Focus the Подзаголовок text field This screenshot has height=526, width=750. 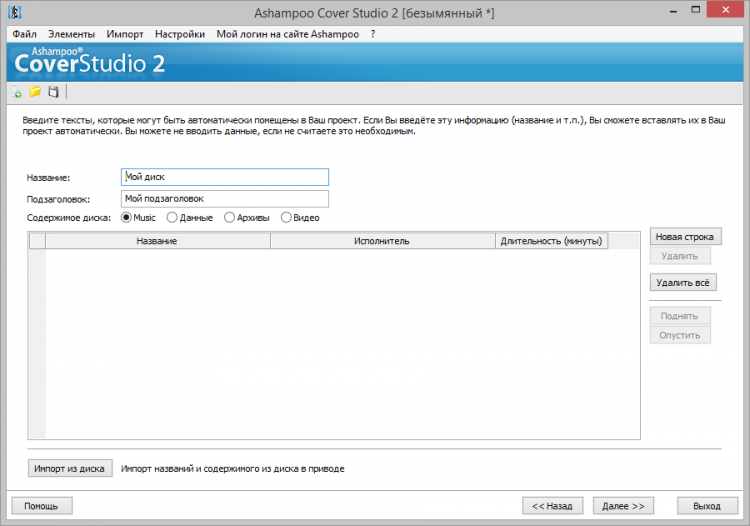pyautogui.click(x=225, y=199)
